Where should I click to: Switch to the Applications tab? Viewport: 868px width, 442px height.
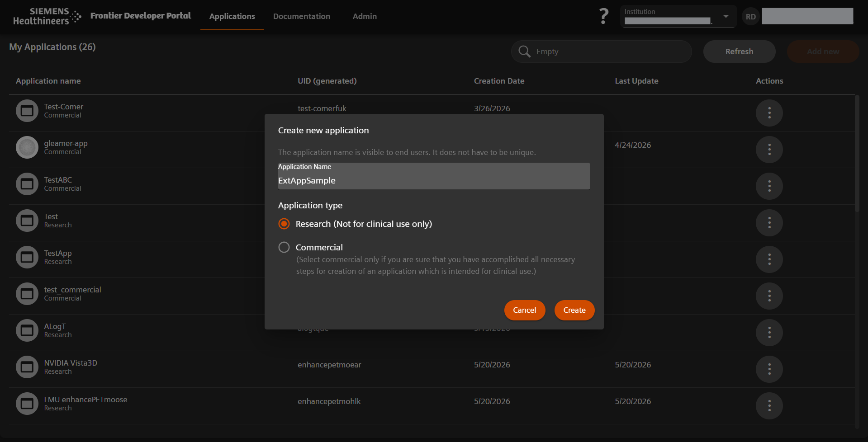(x=232, y=16)
